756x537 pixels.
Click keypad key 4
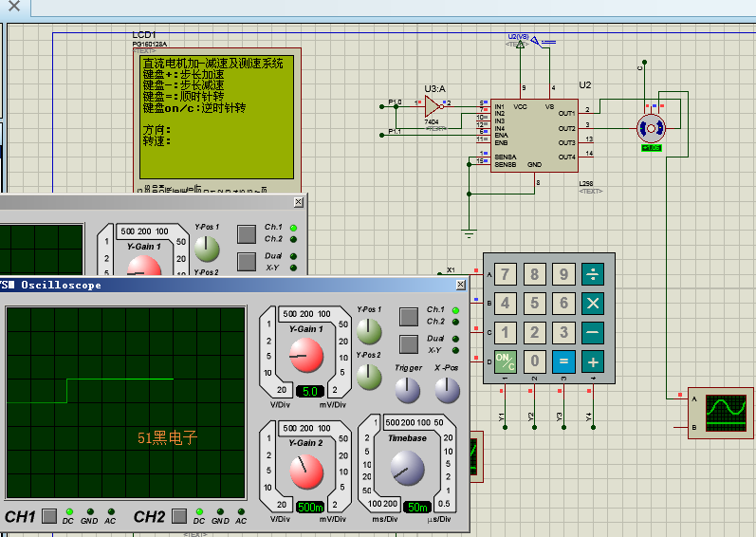click(505, 304)
